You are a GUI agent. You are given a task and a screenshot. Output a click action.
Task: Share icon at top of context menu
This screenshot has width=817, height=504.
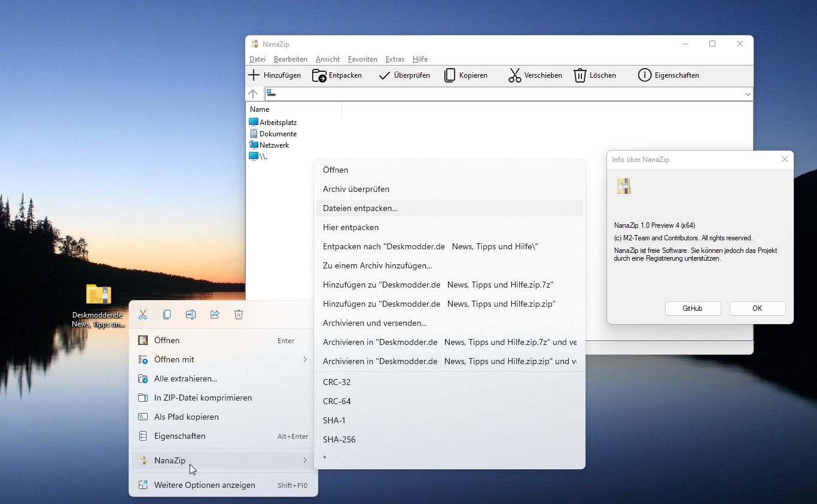point(215,314)
